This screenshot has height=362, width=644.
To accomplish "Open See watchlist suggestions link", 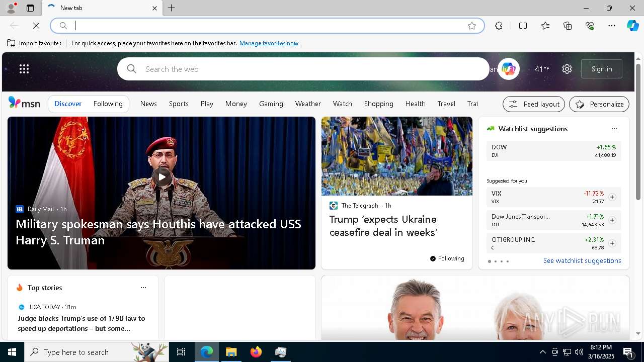I will [x=582, y=260].
